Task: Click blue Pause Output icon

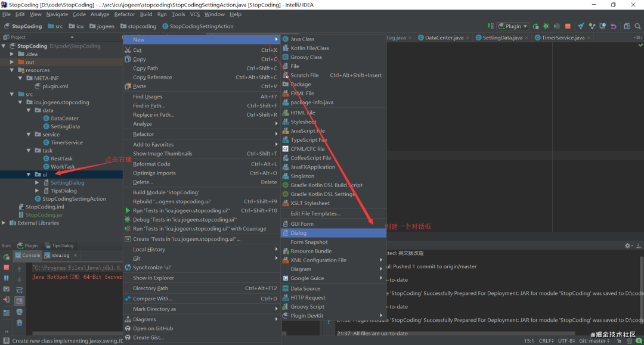Action: coord(6,278)
